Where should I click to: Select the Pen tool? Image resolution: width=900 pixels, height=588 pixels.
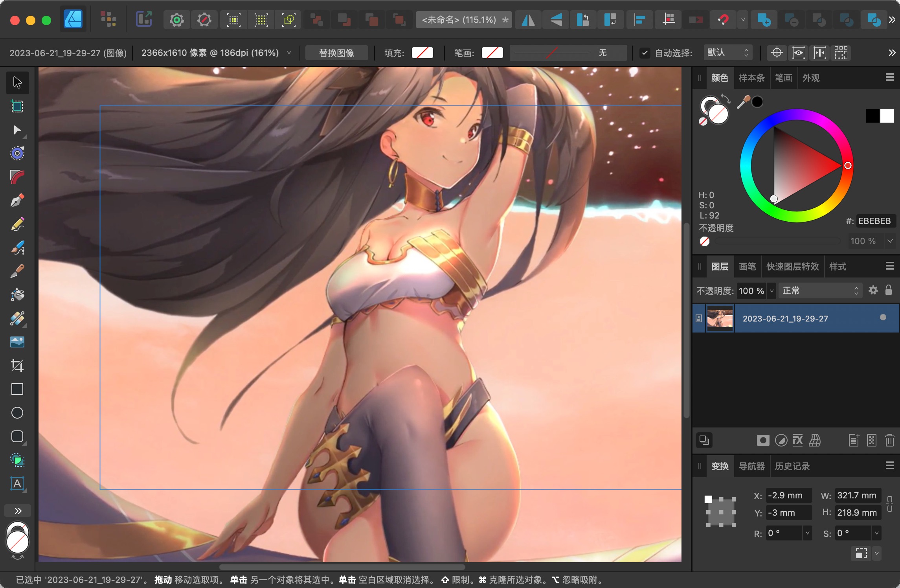(x=17, y=200)
